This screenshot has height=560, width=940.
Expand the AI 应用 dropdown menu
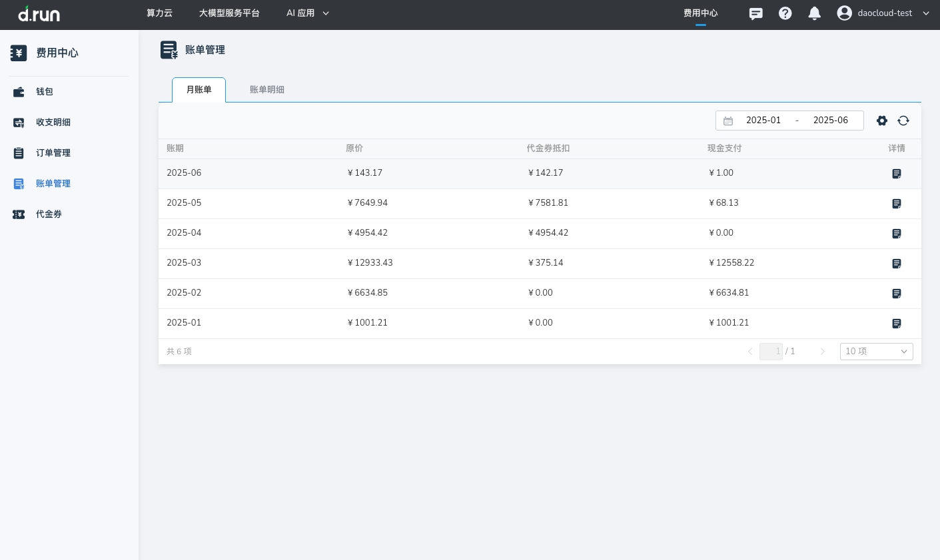308,13
